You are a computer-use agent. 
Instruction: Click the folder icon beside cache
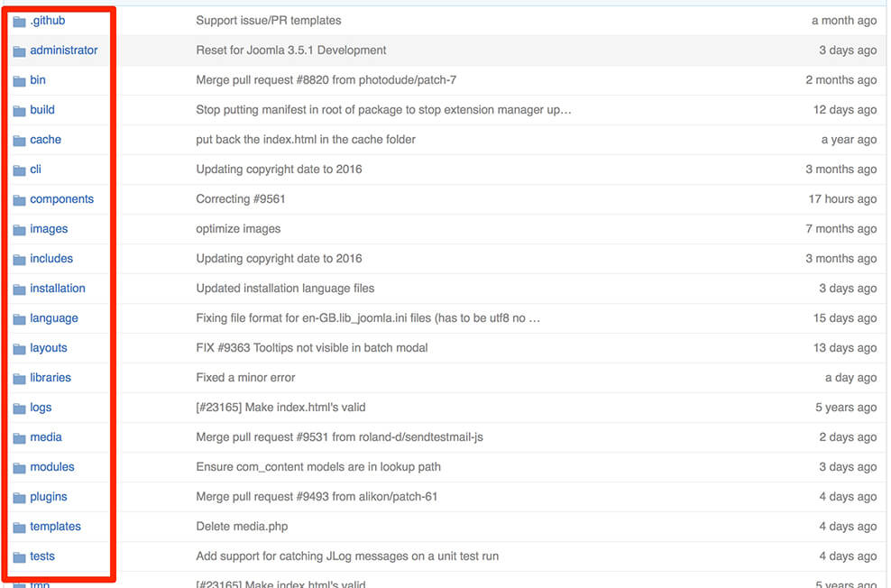pyautogui.click(x=19, y=140)
